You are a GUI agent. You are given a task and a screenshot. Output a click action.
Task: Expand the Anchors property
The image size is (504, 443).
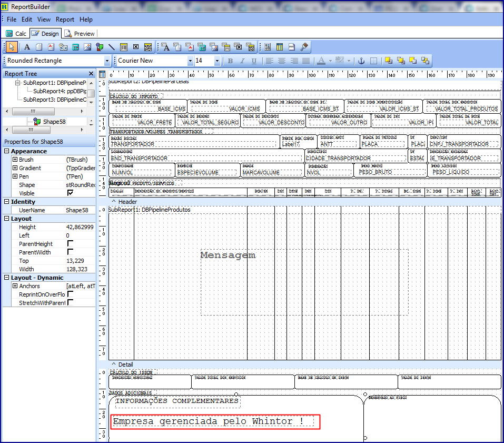(15, 286)
